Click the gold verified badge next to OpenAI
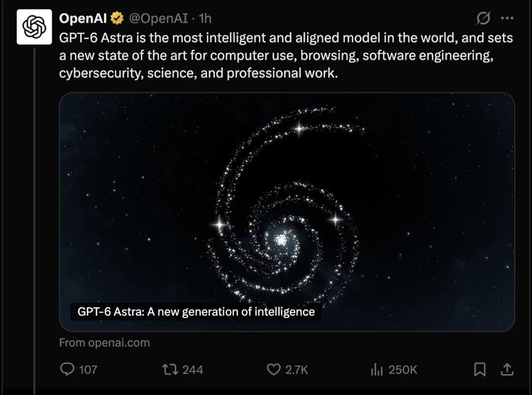Image resolution: width=532 pixels, height=395 pixels. coord(117,18)
